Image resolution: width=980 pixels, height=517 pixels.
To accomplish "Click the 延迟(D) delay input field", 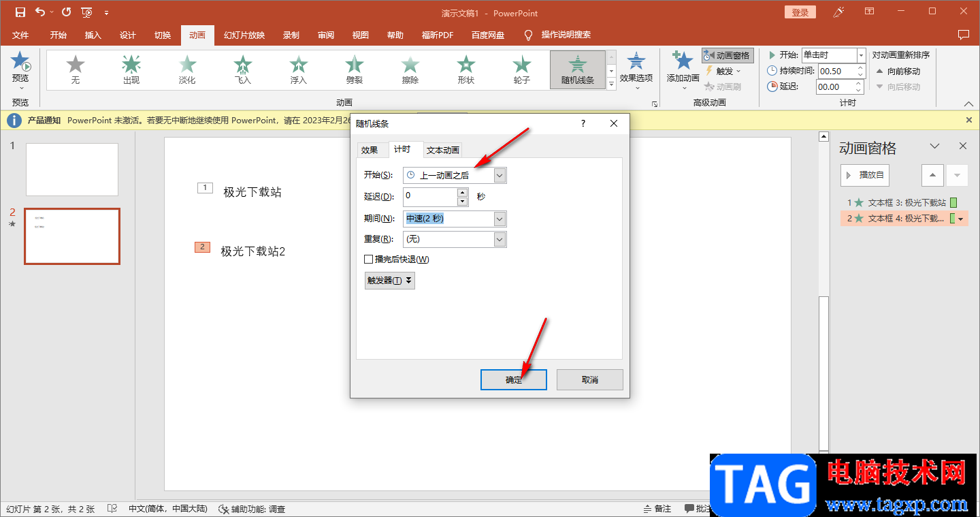I will point(430,197).
